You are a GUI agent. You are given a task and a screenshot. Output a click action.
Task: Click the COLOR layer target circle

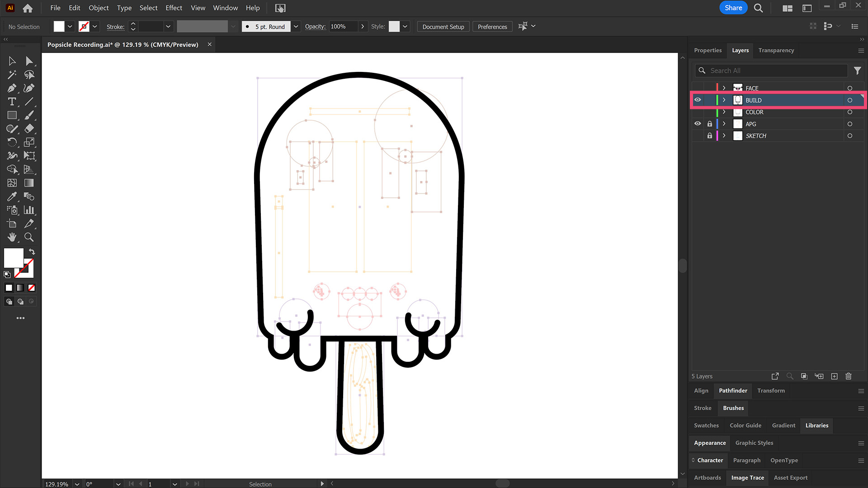pyautogui.click(x=850, y=112)
